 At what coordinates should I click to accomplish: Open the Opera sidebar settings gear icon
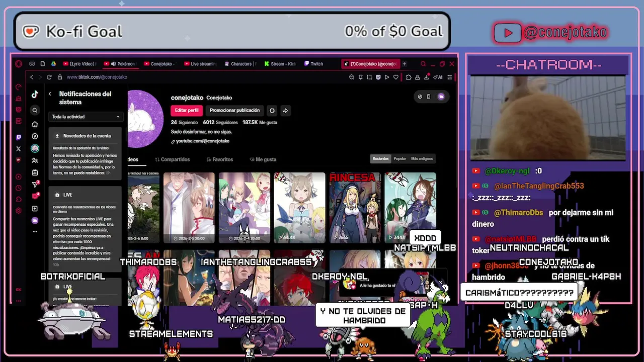(x=19, y=210)
